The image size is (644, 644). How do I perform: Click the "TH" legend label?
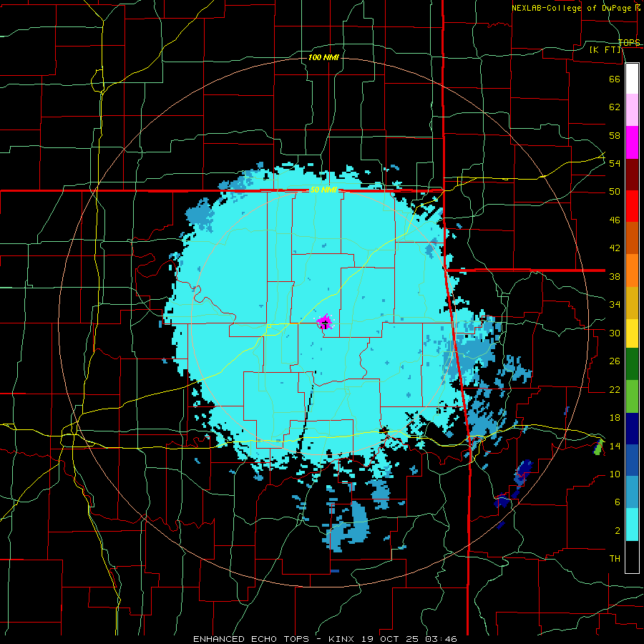tap(615, 559)
